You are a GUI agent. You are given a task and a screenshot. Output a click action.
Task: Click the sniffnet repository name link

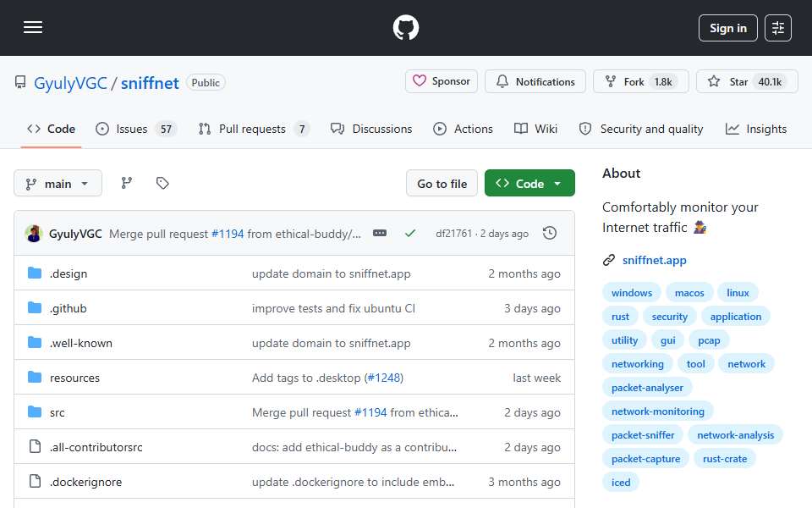tap(150, 83)
